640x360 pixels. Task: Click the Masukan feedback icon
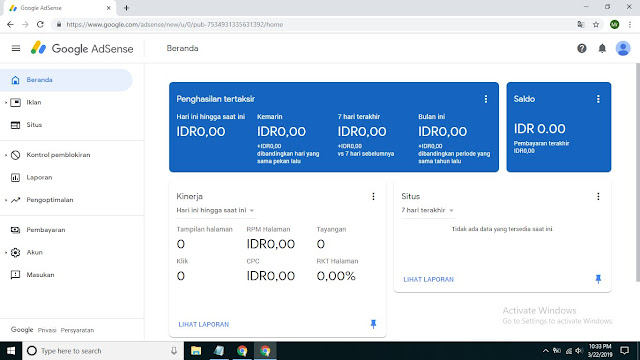16,275
